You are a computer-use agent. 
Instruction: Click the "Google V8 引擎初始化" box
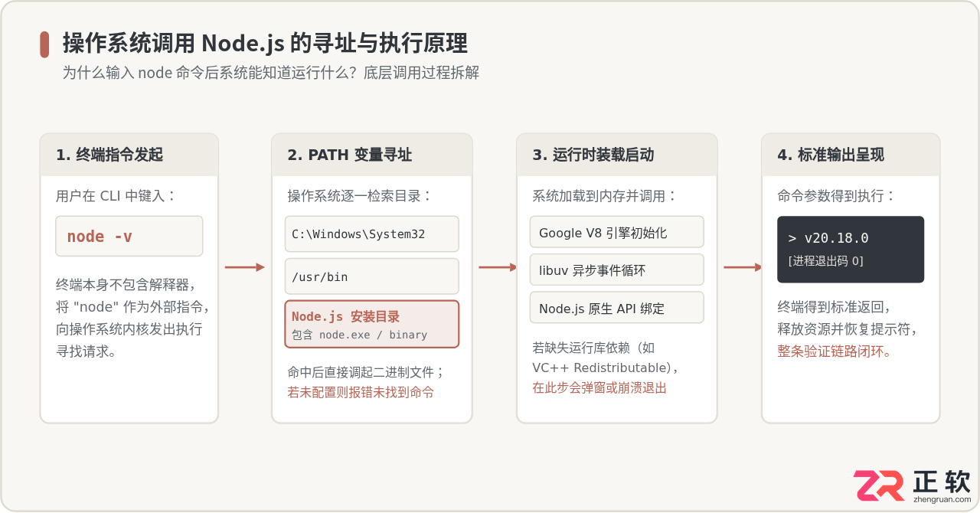[x=617, y=232]
